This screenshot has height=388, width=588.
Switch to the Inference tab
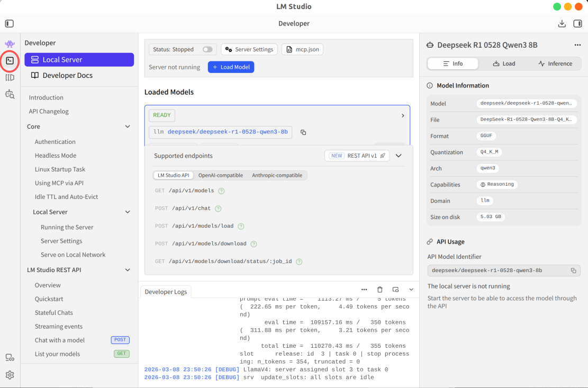click(x=555, y=64)
